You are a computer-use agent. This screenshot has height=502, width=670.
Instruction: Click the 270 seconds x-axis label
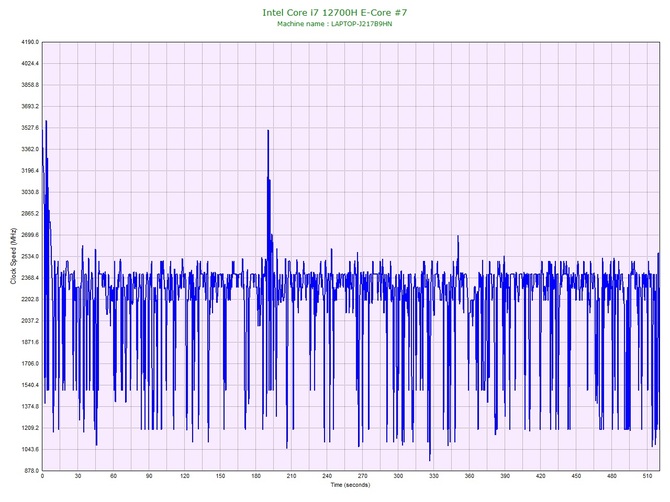(363, 476)
